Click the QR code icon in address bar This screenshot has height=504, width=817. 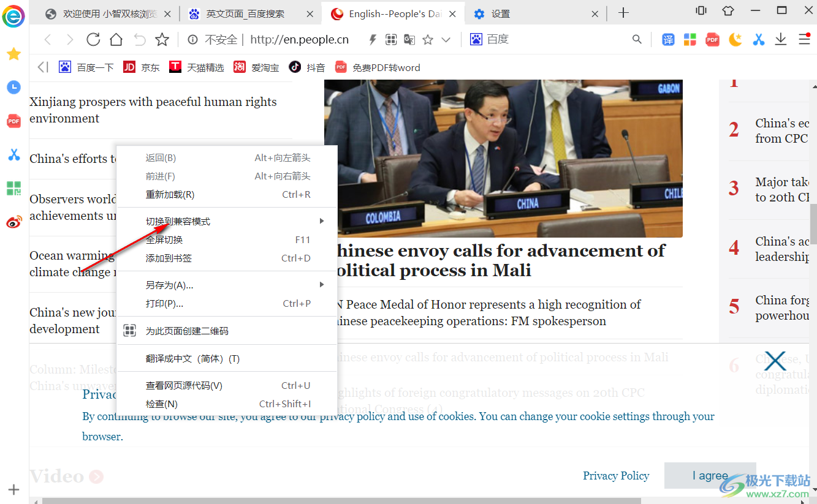coord(391,40)
